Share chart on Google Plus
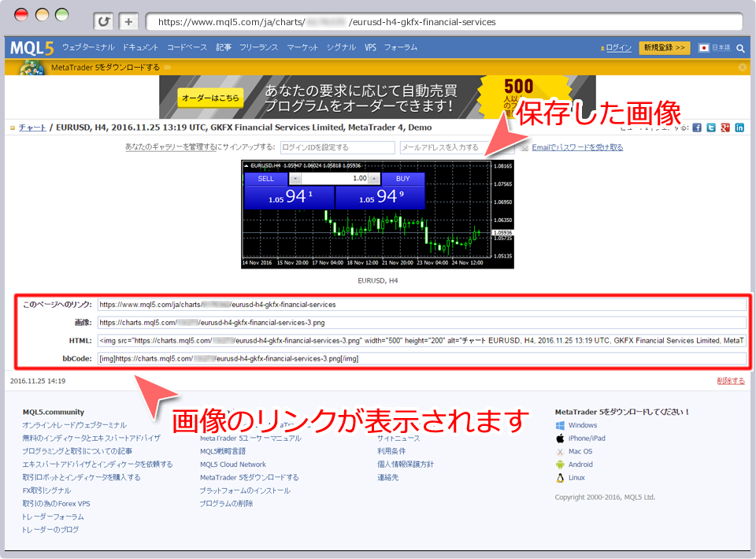Screen dimensions: 756x559 click(725, 128)
